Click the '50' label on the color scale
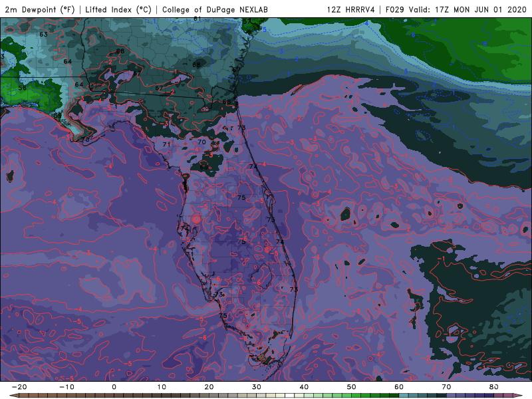This screenshot has height=399, width=532. pyautogui.click(x=352, y=387)
